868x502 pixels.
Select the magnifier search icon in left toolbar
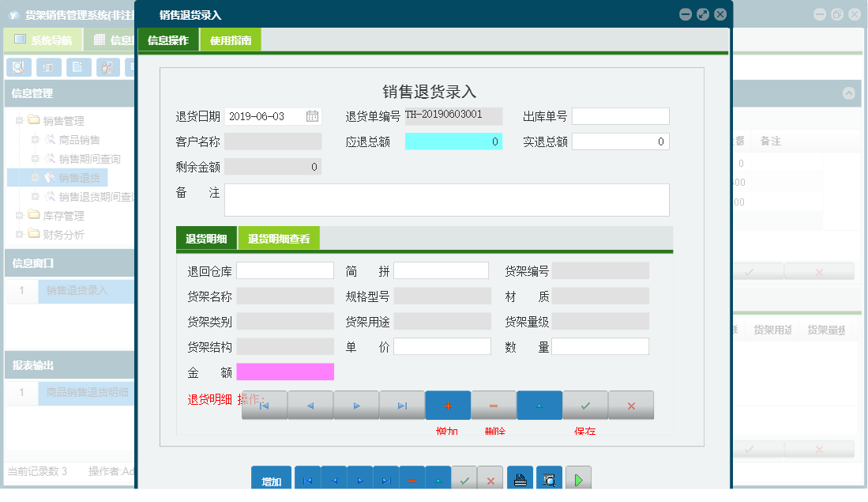(x=17, y=67)
